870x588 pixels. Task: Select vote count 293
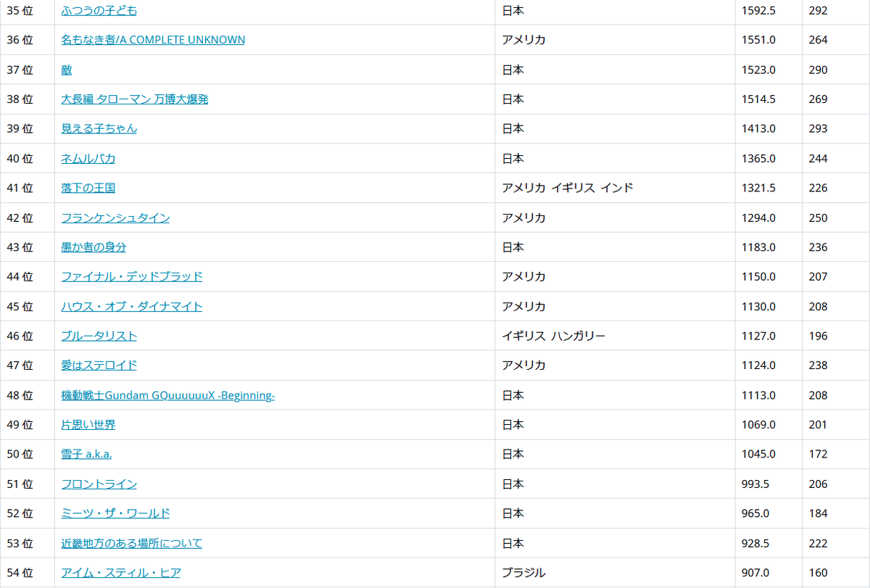(x=818, y=128)
